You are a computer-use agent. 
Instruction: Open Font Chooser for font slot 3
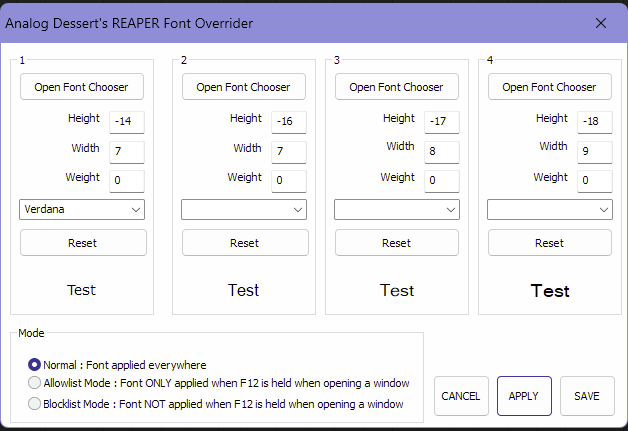[397, 87]
